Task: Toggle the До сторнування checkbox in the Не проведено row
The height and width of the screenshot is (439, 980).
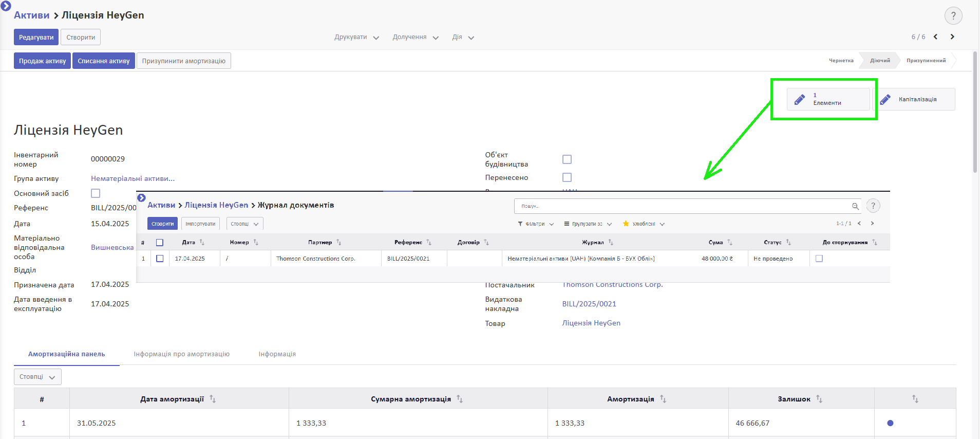Action: [x=819, y=259]
